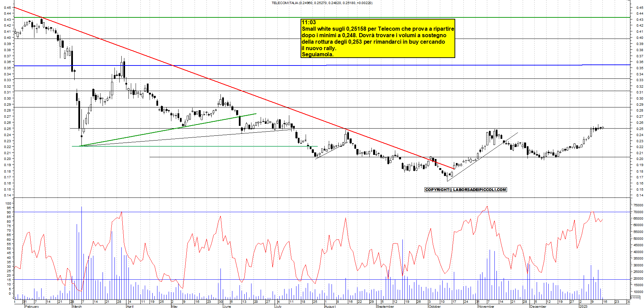Click 0.36 on the right price axis
Viewport: 644px width, 308px height.
[640, 62]
